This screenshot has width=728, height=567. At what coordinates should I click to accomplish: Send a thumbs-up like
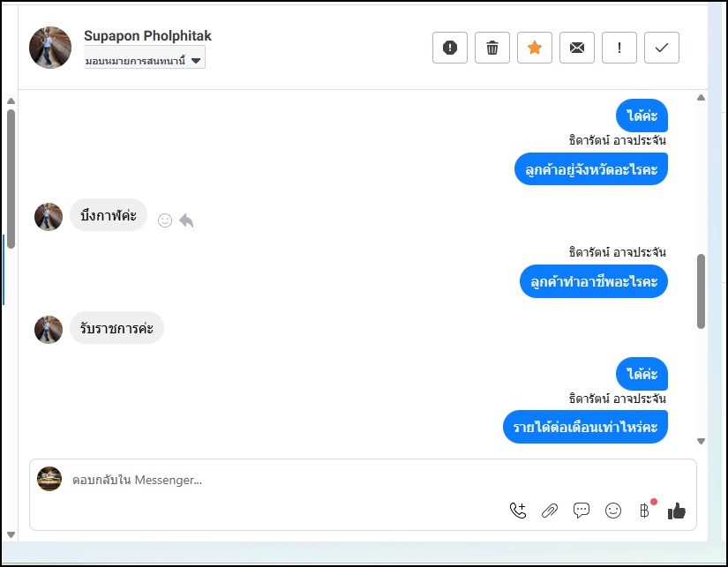pyautogui.click(x=677, y=511)
